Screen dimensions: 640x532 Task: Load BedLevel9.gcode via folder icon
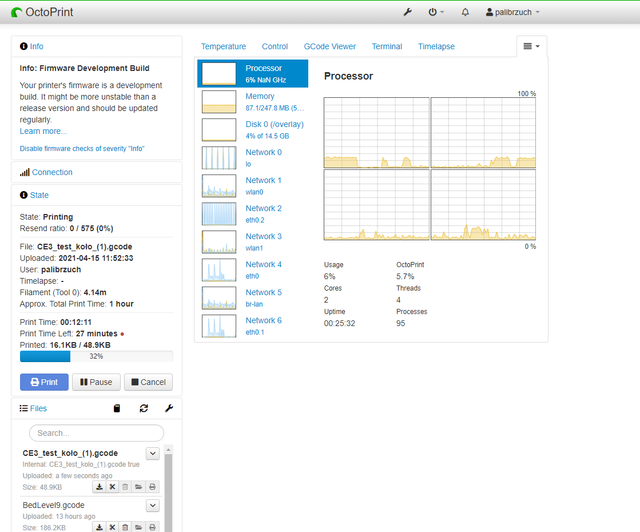click(139, 527)
